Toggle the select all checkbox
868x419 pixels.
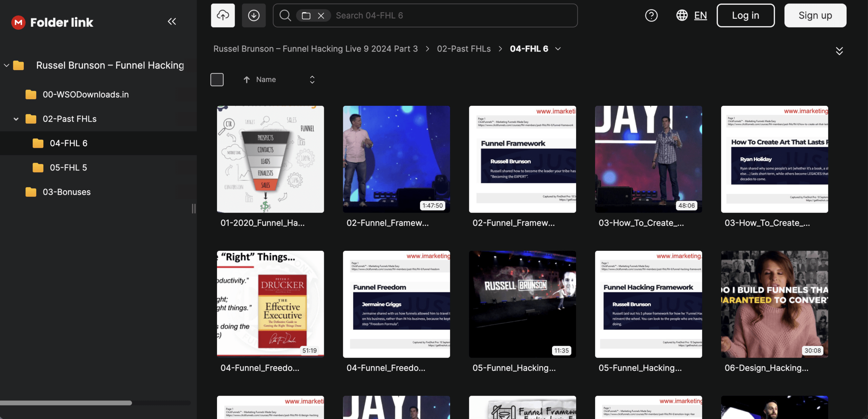pyautogui.click(x=217, y=80)
